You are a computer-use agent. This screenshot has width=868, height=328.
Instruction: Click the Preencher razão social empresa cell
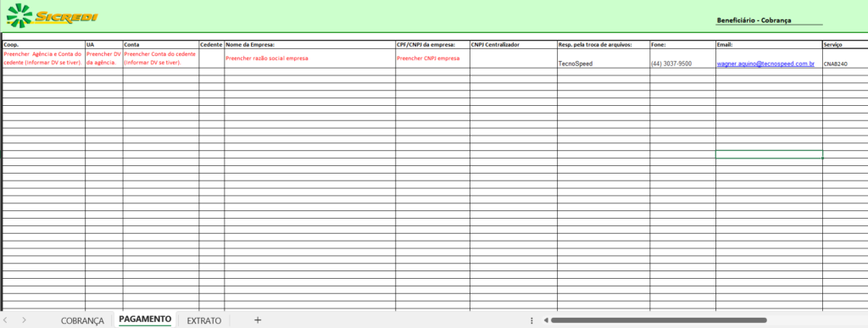[x=310, y=58]
